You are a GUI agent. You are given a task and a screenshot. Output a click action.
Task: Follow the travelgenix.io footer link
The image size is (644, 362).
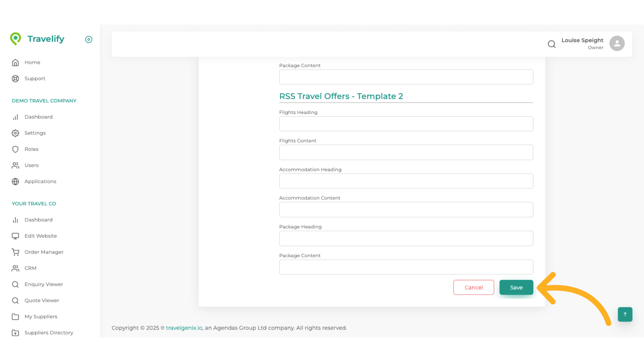[x=184, y=328]
